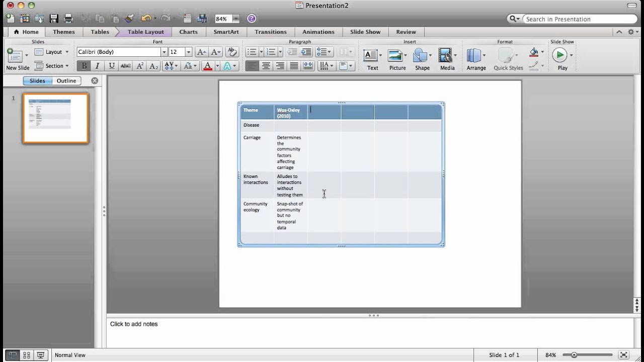Center align the text
The height and width of the screenshot is (362, 644).
(266, 66)
